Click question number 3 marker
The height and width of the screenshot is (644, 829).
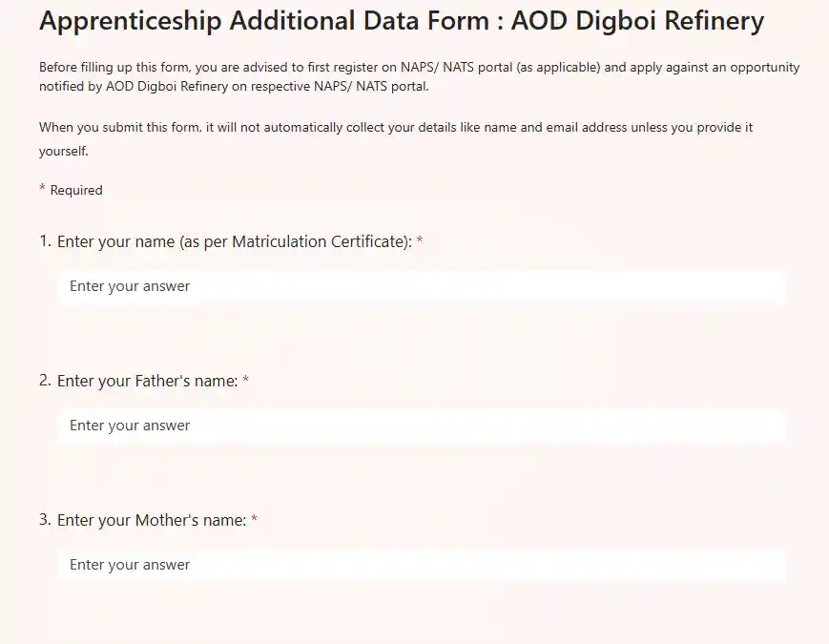(45, 520)
